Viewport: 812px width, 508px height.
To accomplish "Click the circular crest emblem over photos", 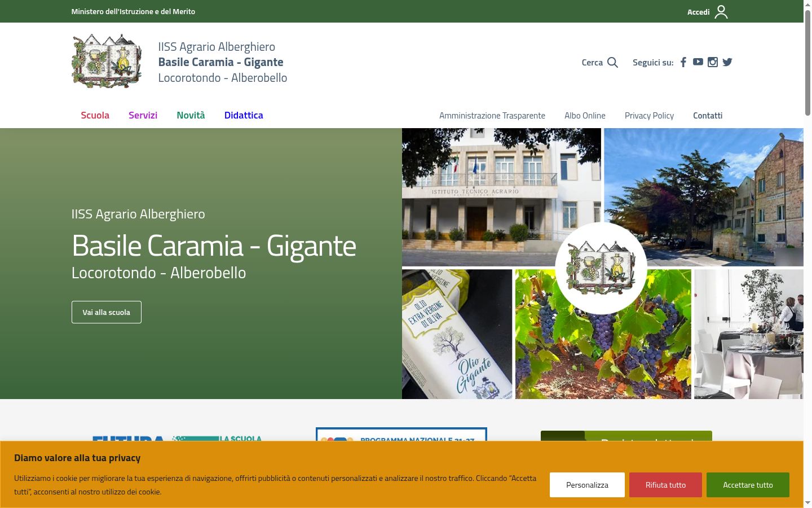I will 601,268.
